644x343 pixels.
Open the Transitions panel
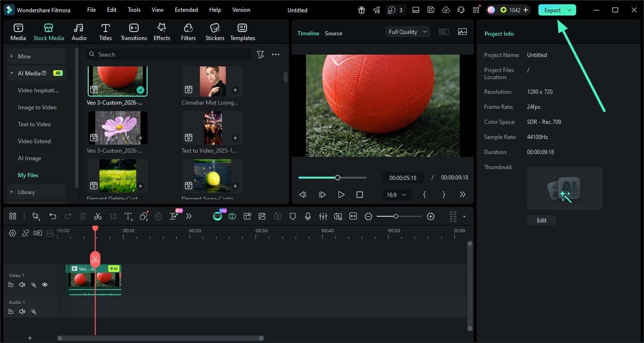134,31
